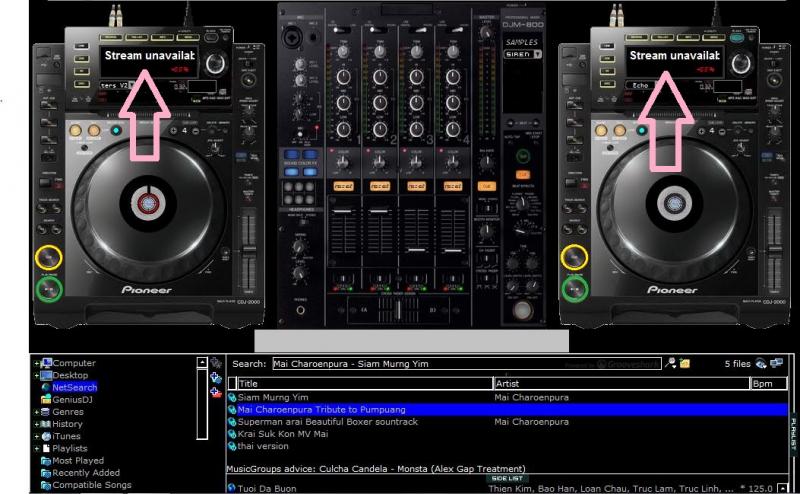Screen dimensions: 800x494
Task: Toggle the master orange CUE button
Action: click(x=486, y=186)
